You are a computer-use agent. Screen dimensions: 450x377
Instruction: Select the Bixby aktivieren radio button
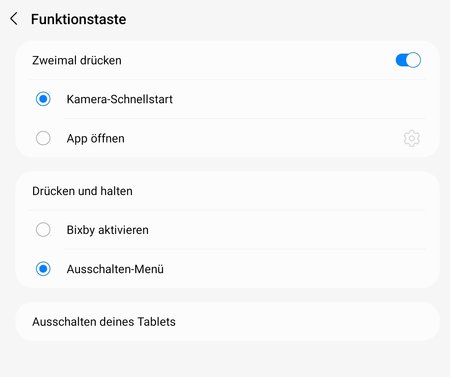point(43,230)
